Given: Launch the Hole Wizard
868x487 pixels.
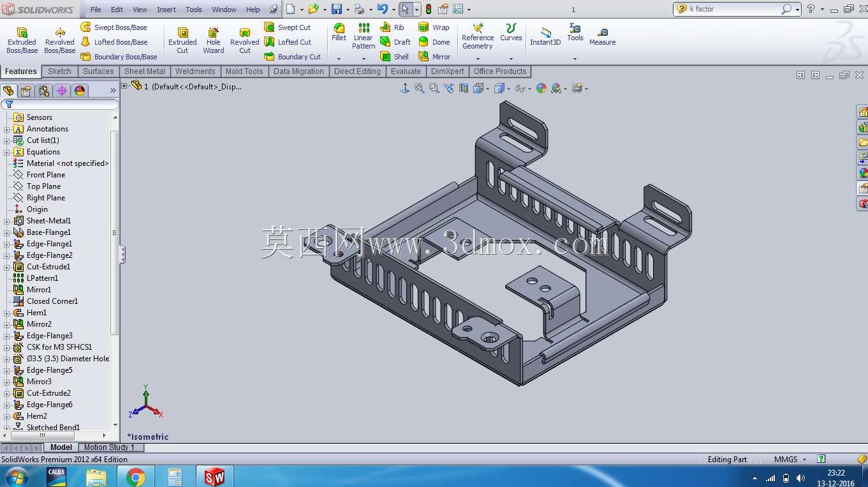Looking at the screenshot, I should (214, 41).
